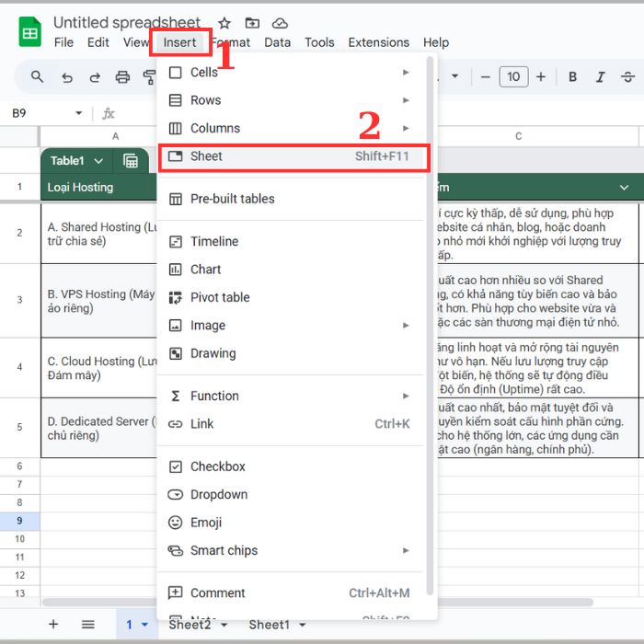
Task: Insert a new Sheet
Action: (x=292, y=156)
